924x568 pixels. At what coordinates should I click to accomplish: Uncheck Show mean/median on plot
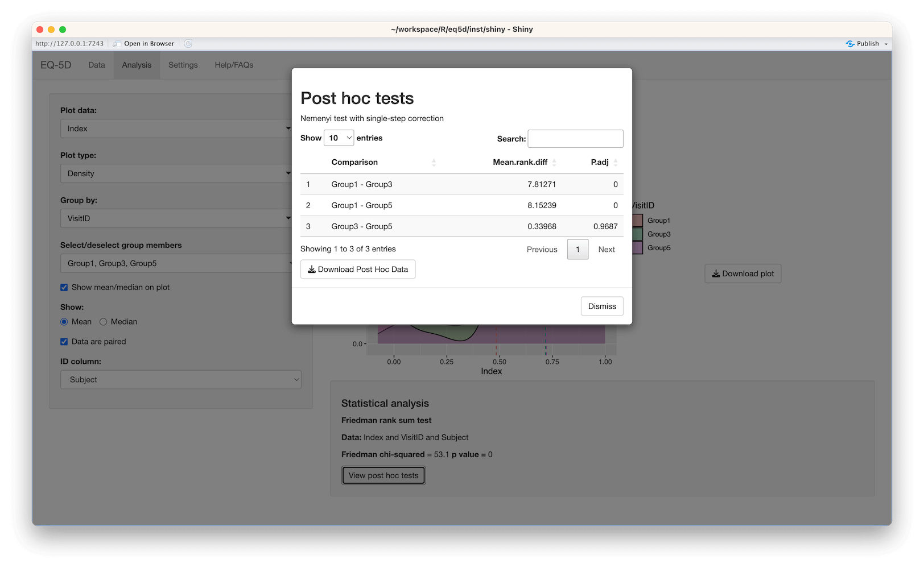click(64, 288)
